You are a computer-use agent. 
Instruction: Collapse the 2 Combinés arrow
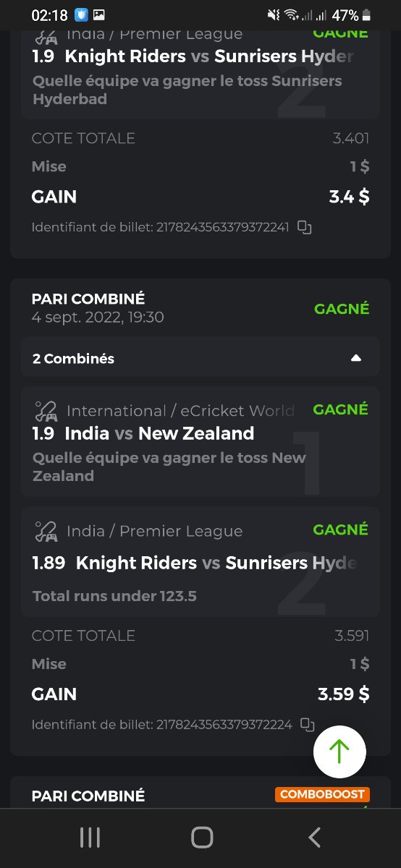pos(355,358)
